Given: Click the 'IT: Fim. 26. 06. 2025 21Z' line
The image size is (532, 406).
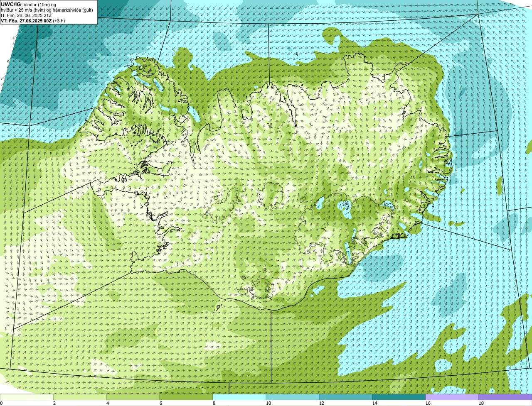Looking at the screenshot, I should click(x=26, y=15).
